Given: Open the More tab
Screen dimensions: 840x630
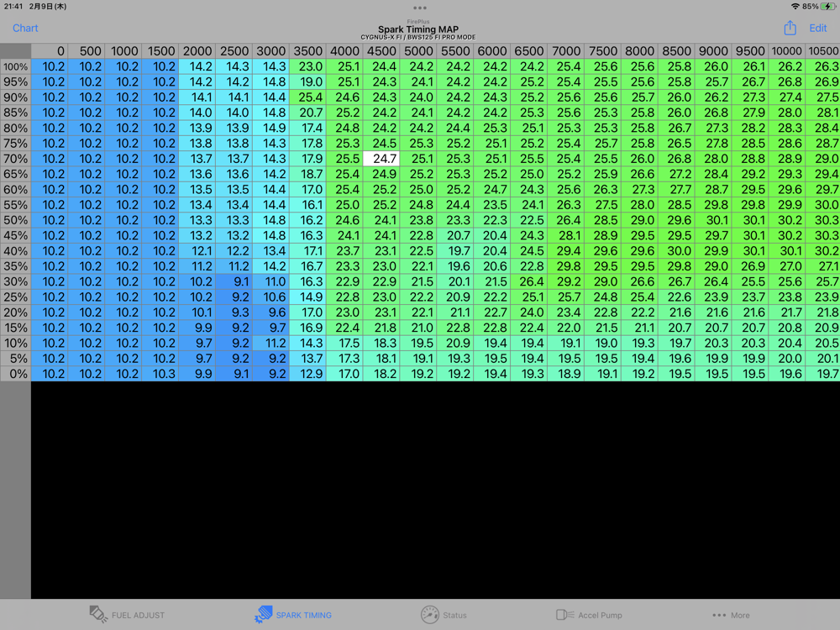Looking at the screenshot, I should click(731, 615).
